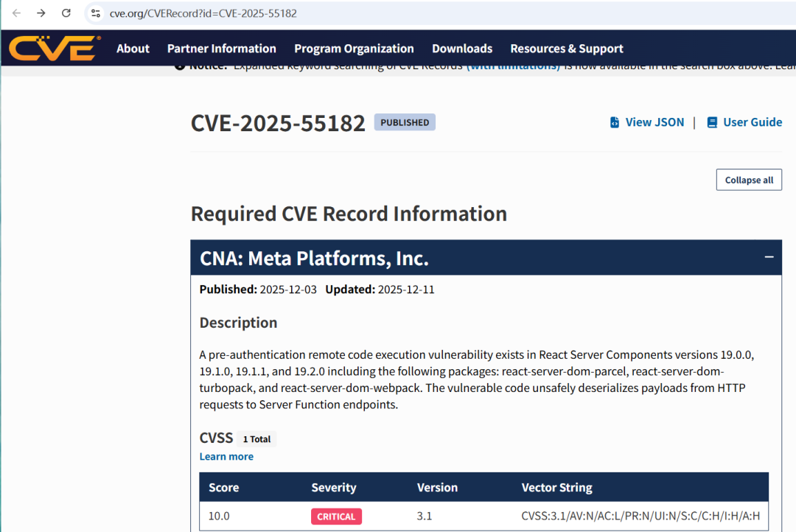Click the CVE-2025-55182 heading
This screenshot has height=532, width=796.
pos(278,123)
